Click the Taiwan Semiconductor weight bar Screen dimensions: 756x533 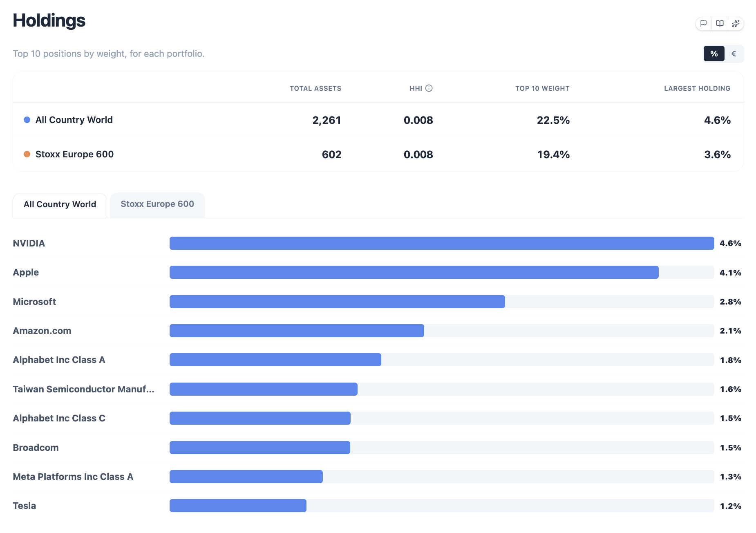pyautogui.click(x=264, y=389)
